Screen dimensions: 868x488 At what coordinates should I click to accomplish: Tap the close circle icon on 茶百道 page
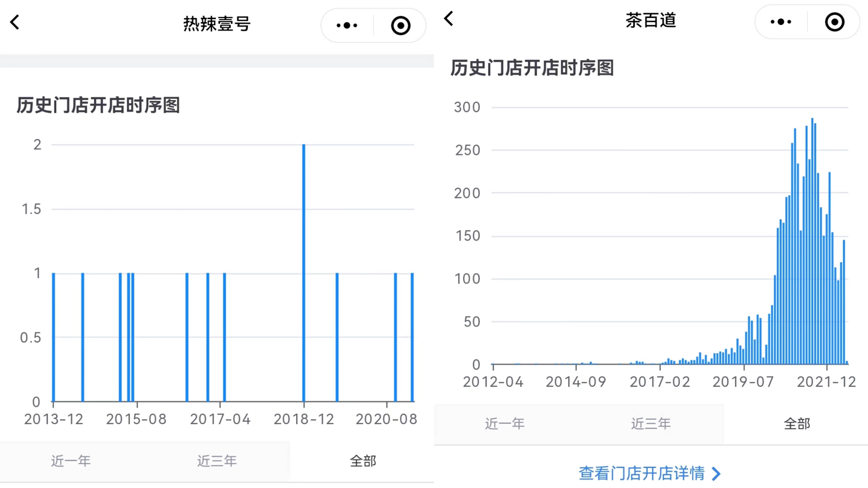pos(835,22)
